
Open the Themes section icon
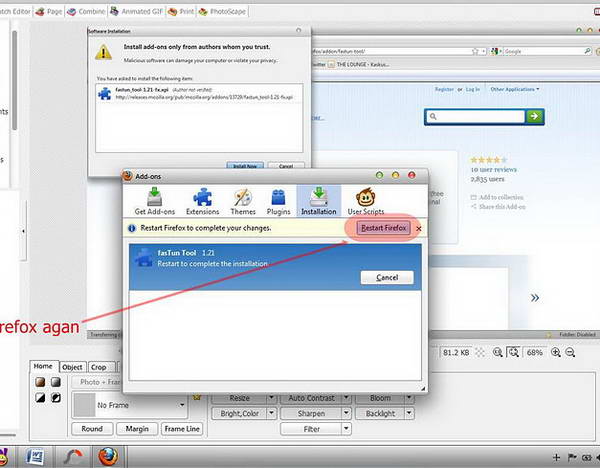(x=243, y=201)
